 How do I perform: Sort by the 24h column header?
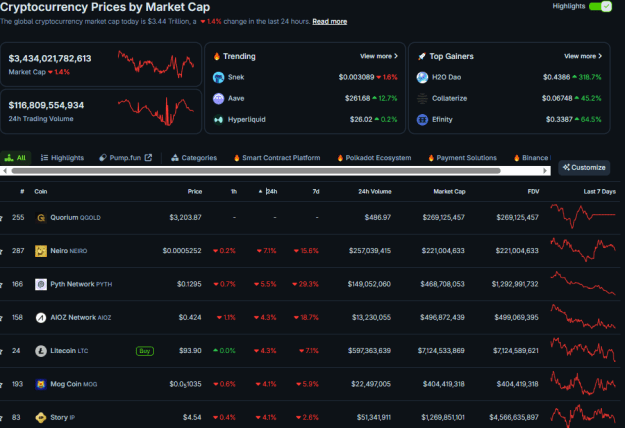pyautogui.click(x=269, y=192)
